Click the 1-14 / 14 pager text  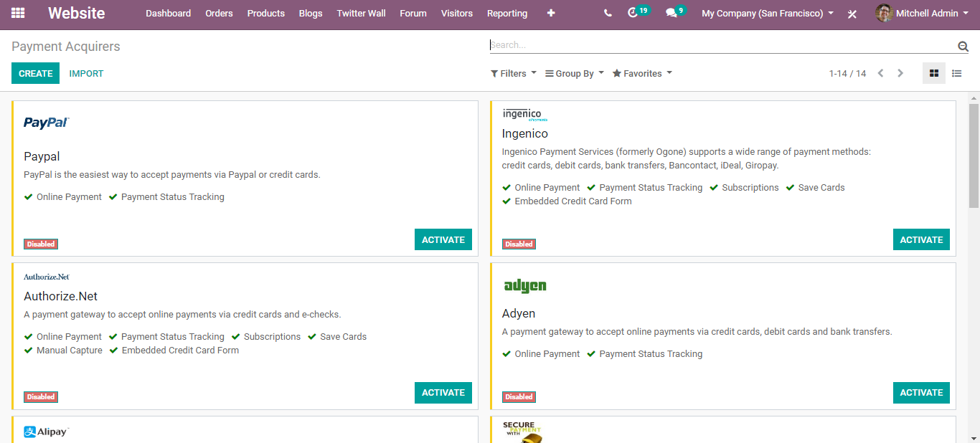point(847,73)
